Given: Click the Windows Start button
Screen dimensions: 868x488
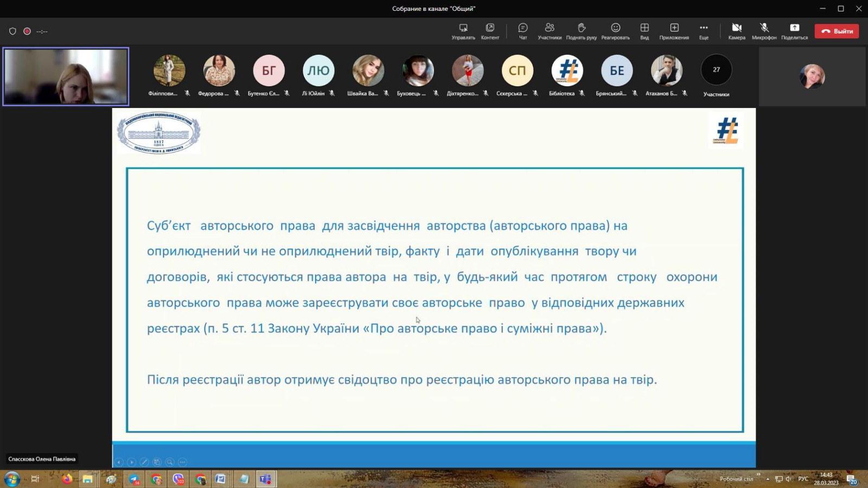Looking at the screenshot, I should click(12, 479).
